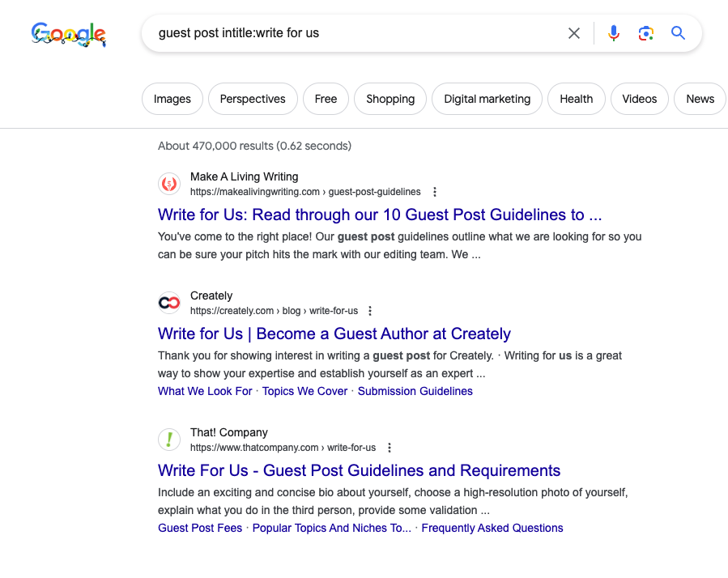Open the Submission Guidelines sitelink
Viewport: 728px width, 578px height.
[415, 391]
